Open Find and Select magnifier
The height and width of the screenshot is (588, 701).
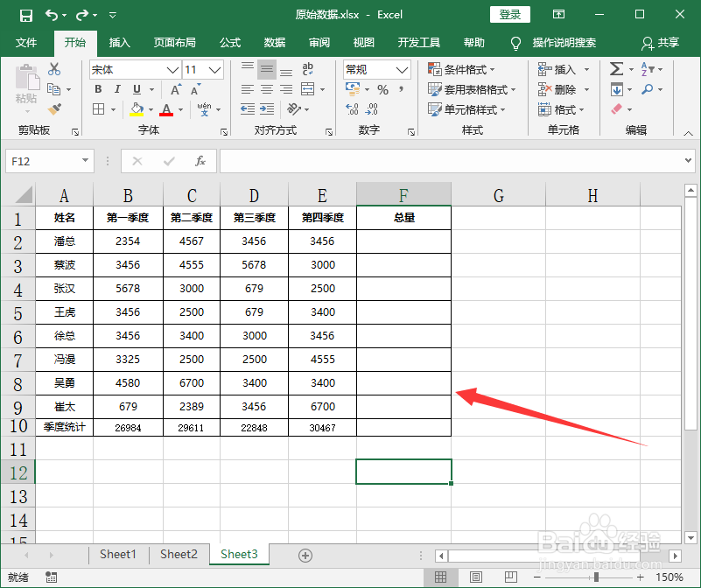point(647,89)
